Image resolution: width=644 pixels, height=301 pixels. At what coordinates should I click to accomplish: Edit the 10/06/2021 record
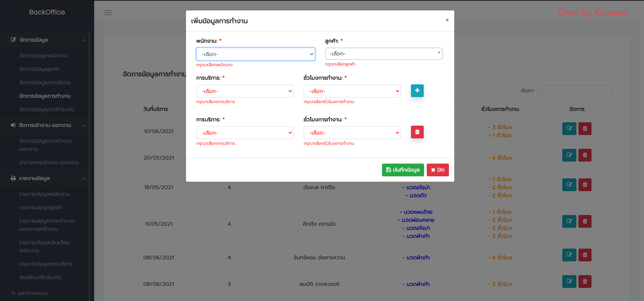coord(569,129)
